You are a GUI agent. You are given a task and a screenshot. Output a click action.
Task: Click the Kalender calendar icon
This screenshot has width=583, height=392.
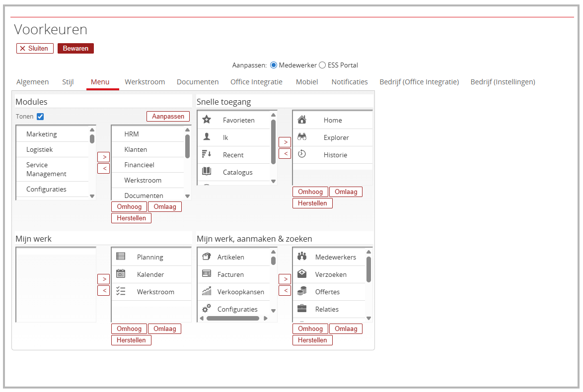[x=121, y=274]
